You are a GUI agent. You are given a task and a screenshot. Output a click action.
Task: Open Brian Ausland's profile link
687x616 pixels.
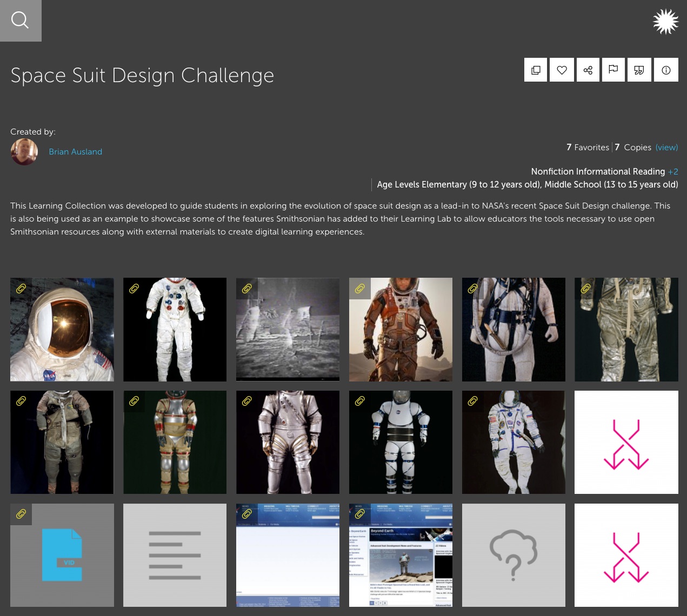coord(75,152)
